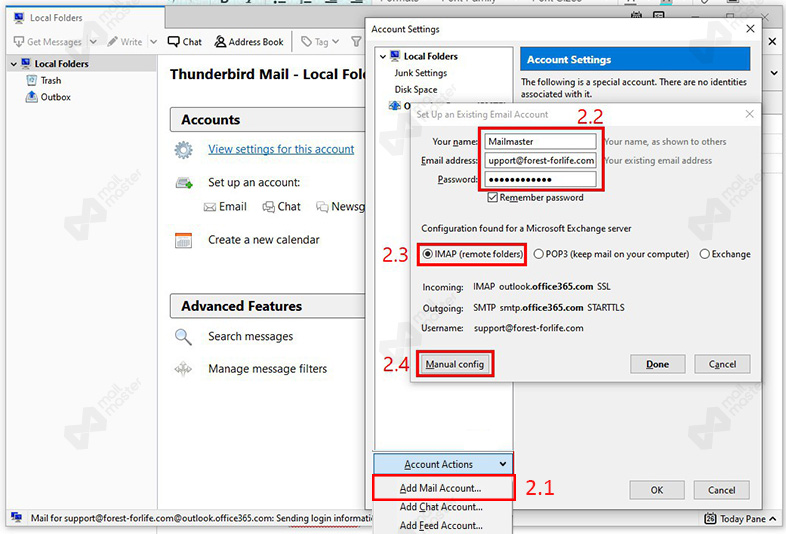Open the Get Messages dropdown arrow
The image size is (786, 534).
point(93,42)
